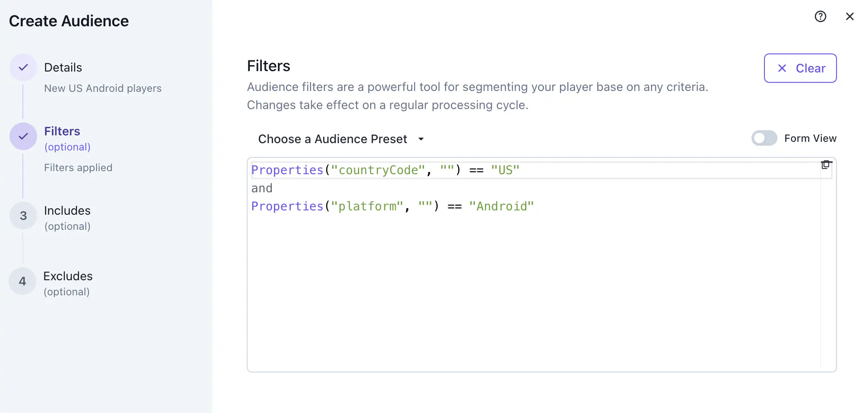Image resolution: width=868 pixels, height=413 pixels.
Task: Navigate to the Includes step
Action: (x=67, y=211)
